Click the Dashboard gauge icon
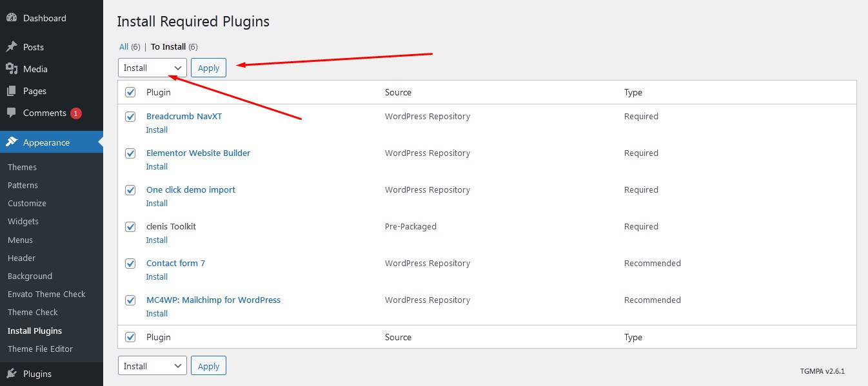Image resolution: width=868 pixels, height=386 pixels. [11, 18]
